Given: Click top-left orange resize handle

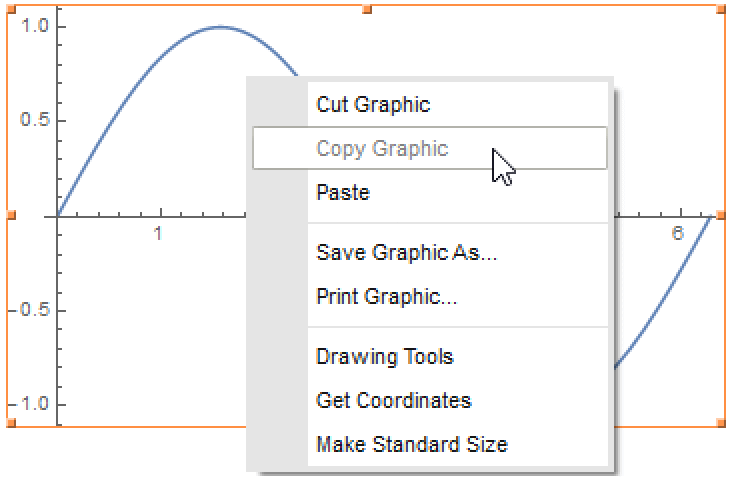Looking at the screenshot, I should point(11,9).
